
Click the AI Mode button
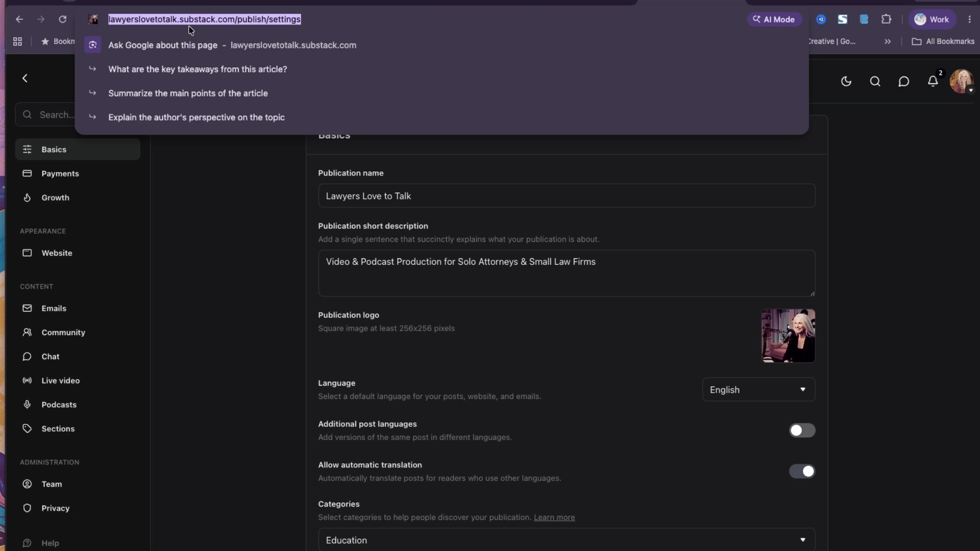coord(774,19)
